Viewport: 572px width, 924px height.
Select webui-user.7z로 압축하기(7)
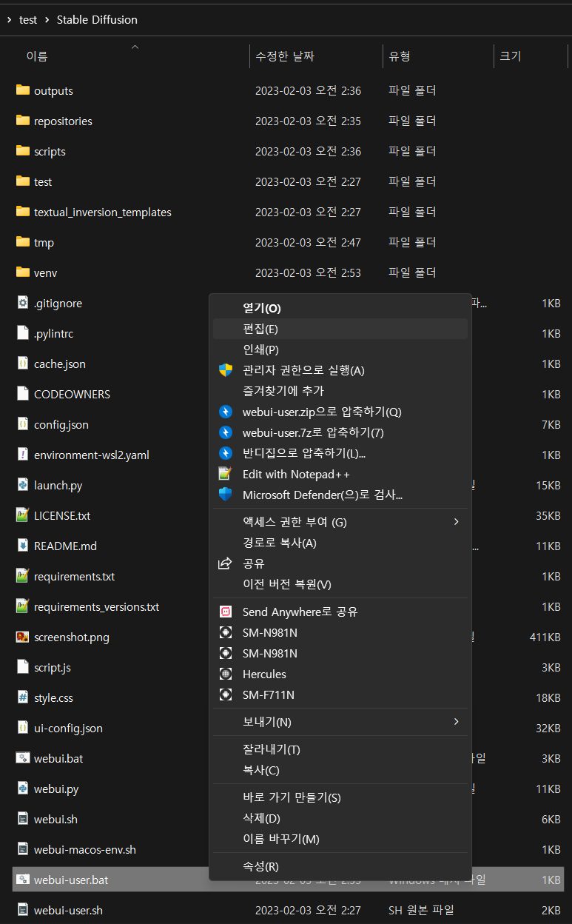coord(340,432)
